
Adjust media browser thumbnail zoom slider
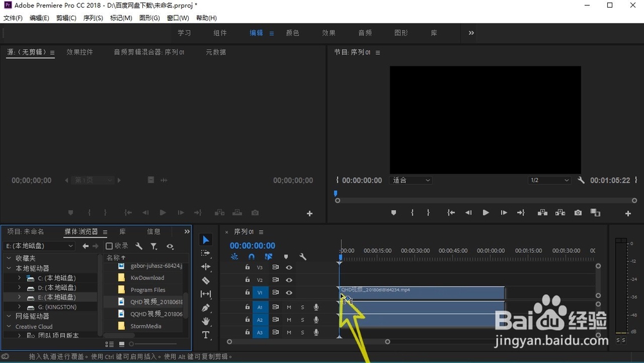tap(131, 344)
